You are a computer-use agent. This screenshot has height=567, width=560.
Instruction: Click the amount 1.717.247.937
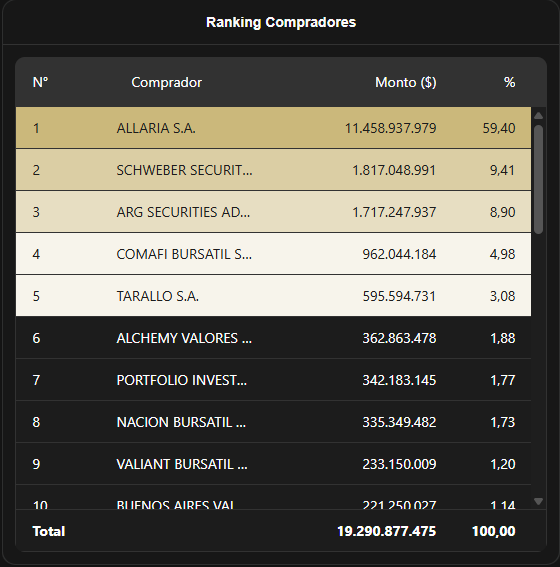(x=394, y=212)
